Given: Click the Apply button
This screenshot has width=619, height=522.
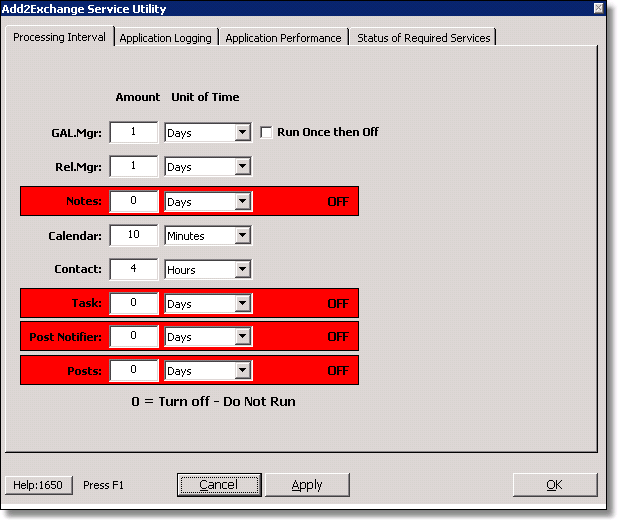Looking at the screenshot, I should (307, 485).
